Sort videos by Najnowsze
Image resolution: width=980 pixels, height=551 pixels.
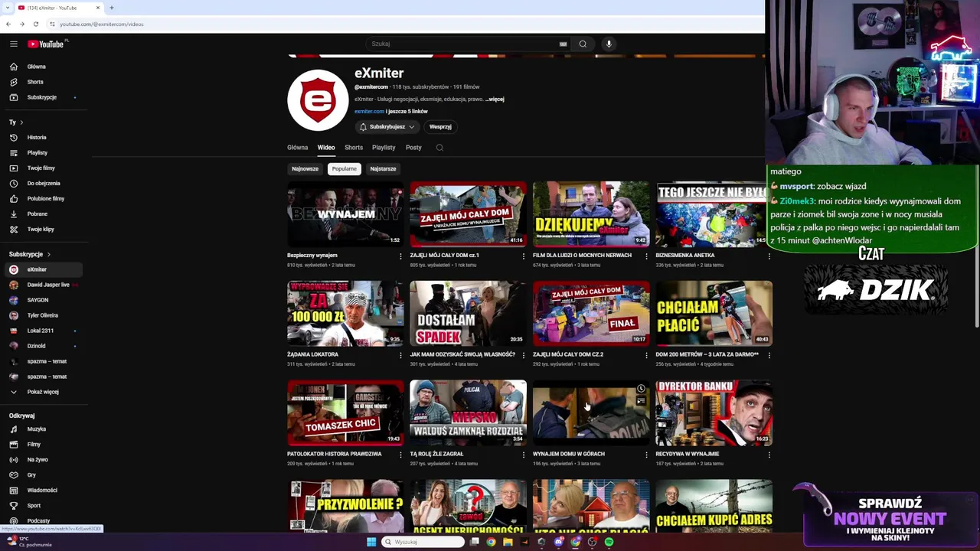point(305,169)
